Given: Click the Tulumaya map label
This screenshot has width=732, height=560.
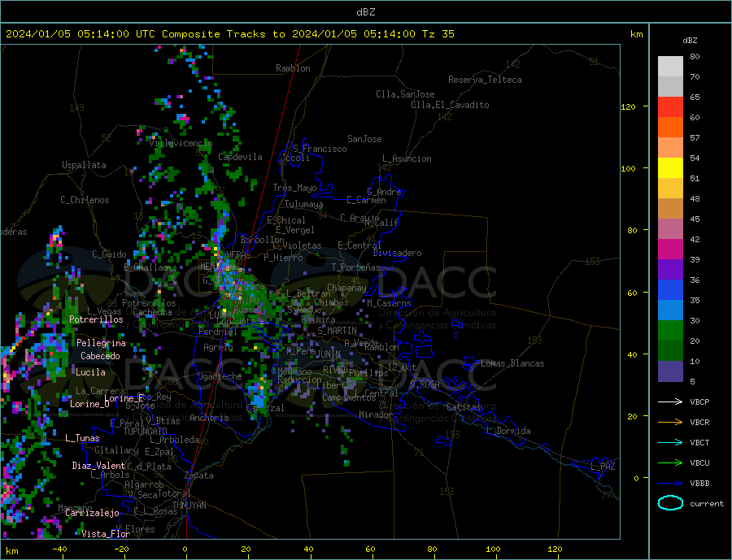Looking at the screenshot, I should [x=303, y=204].
